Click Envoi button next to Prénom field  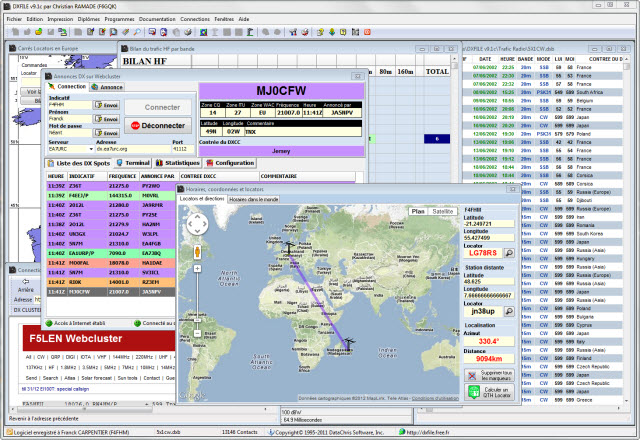click(x=107, y=119)
